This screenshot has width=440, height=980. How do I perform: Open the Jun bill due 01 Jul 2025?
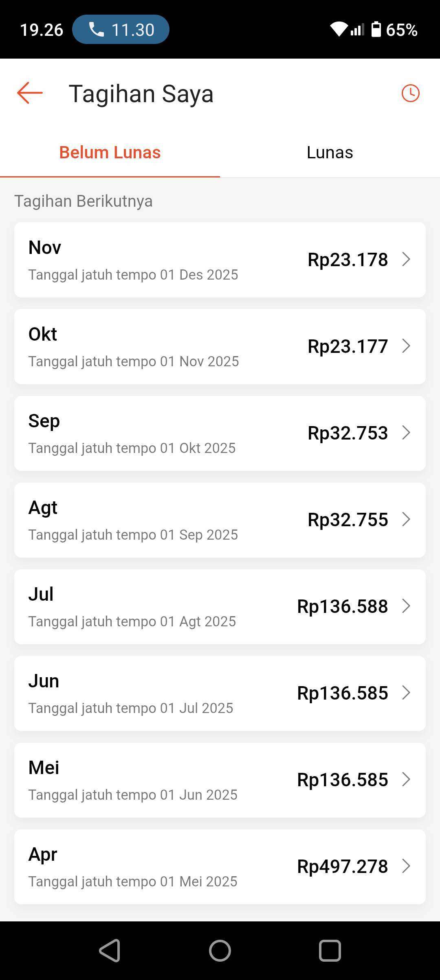pyautogui.click(x=220, y=693)
